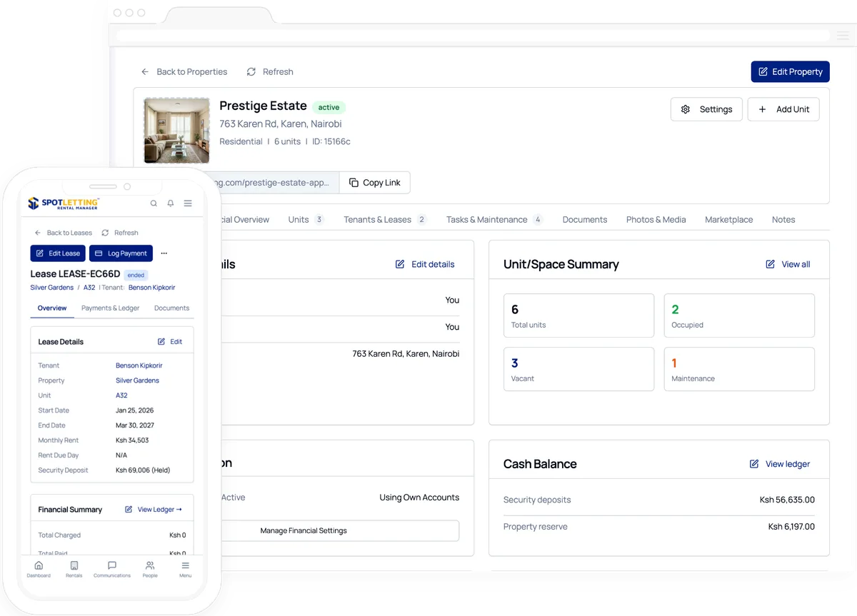Open notifications bell in the mobile header

[x=171, y=203]
